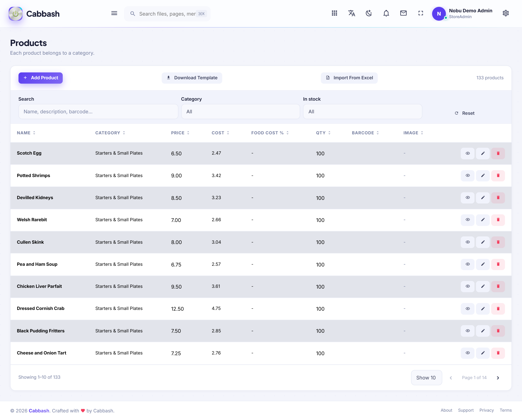Edit the Scotch Egg product
This screenshot has height=420, width=522.
point(483,153)
